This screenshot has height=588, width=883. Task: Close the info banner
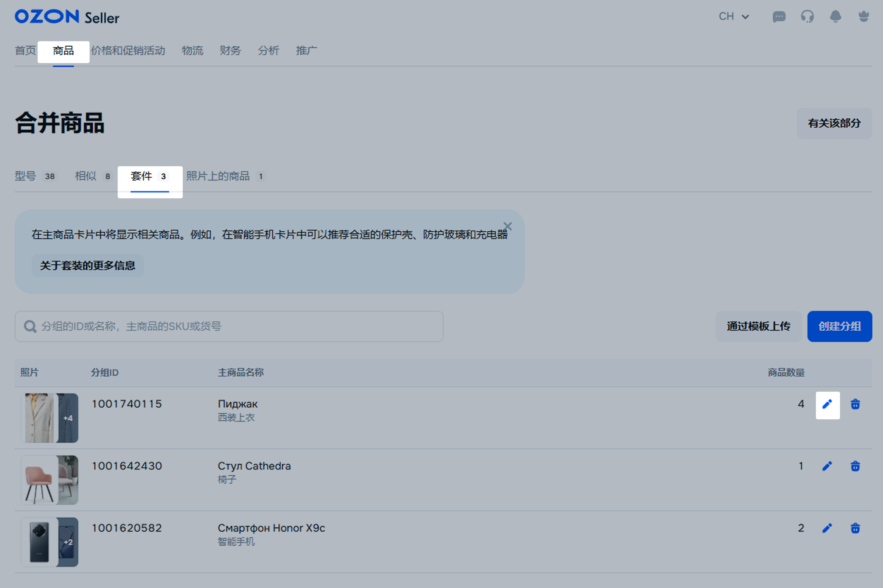click(507, 226)
